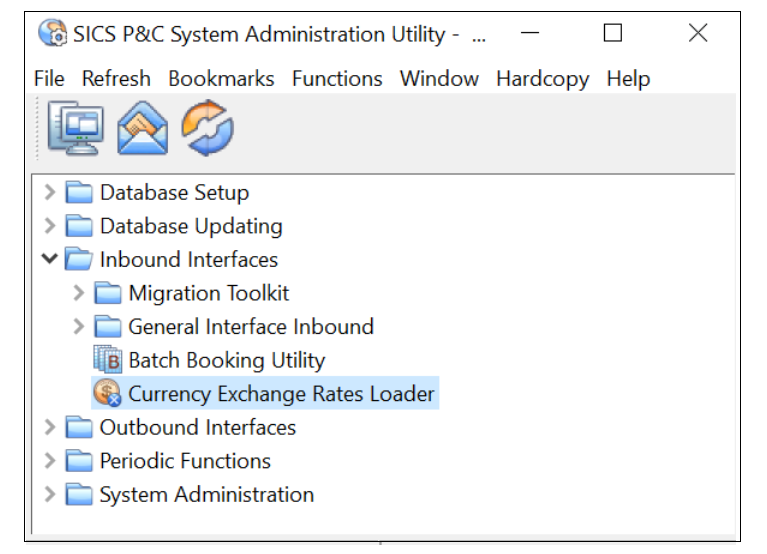This screenshot has height=554, width=767.
Task: Open the File menu
Action: pyautogui.click(x=48, y=78)
